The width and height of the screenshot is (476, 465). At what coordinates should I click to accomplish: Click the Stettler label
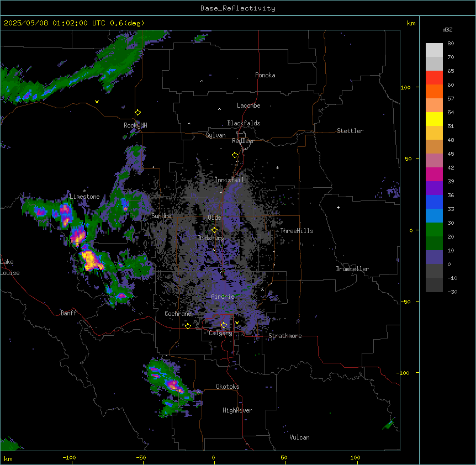point(350,131)
